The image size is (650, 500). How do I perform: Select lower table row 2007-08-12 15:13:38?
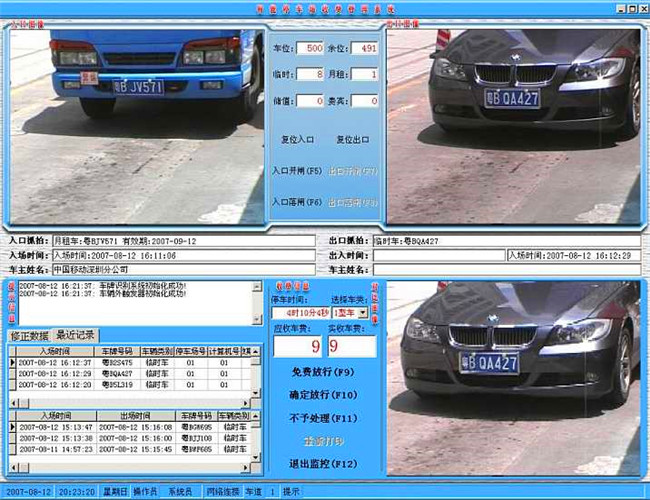[x=130, y=438]
